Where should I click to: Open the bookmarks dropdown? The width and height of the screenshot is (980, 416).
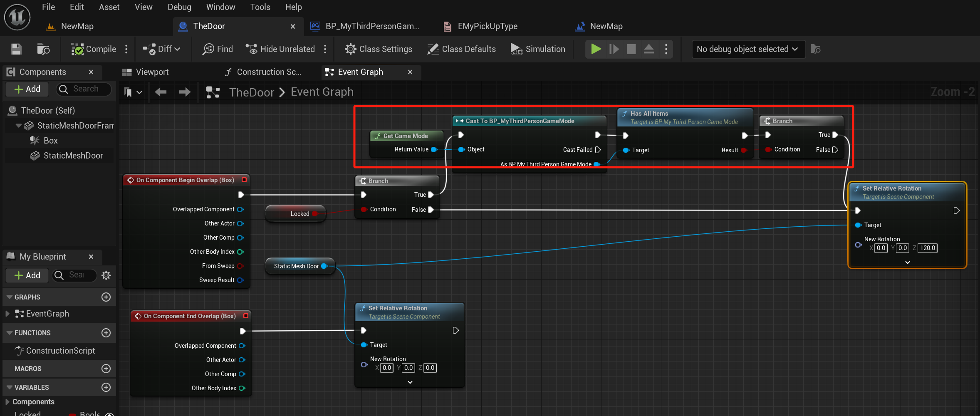coord(134,92)
